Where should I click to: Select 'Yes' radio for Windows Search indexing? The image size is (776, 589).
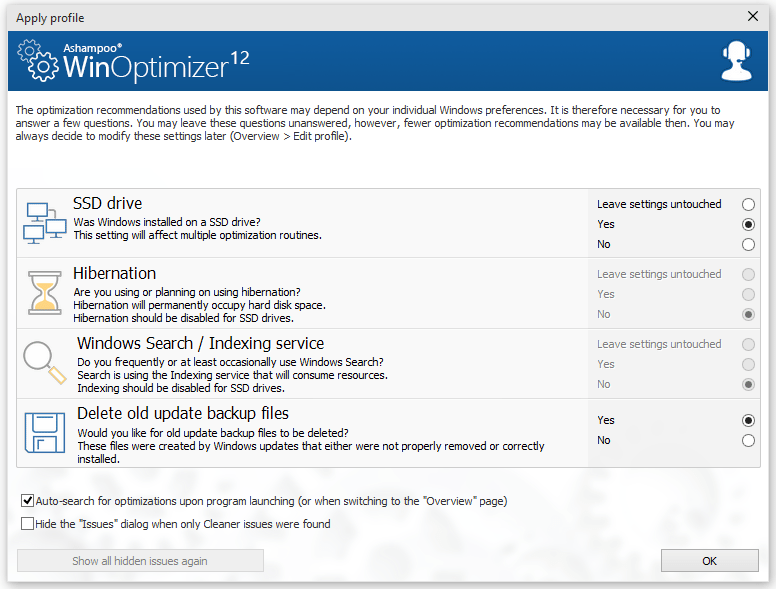[x=748, y=364]
